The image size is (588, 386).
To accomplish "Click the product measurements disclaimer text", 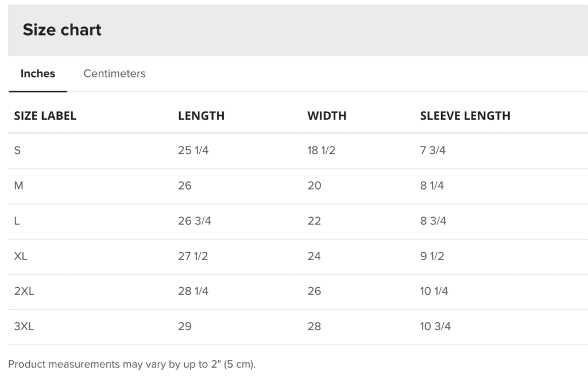I will (132, 364).
